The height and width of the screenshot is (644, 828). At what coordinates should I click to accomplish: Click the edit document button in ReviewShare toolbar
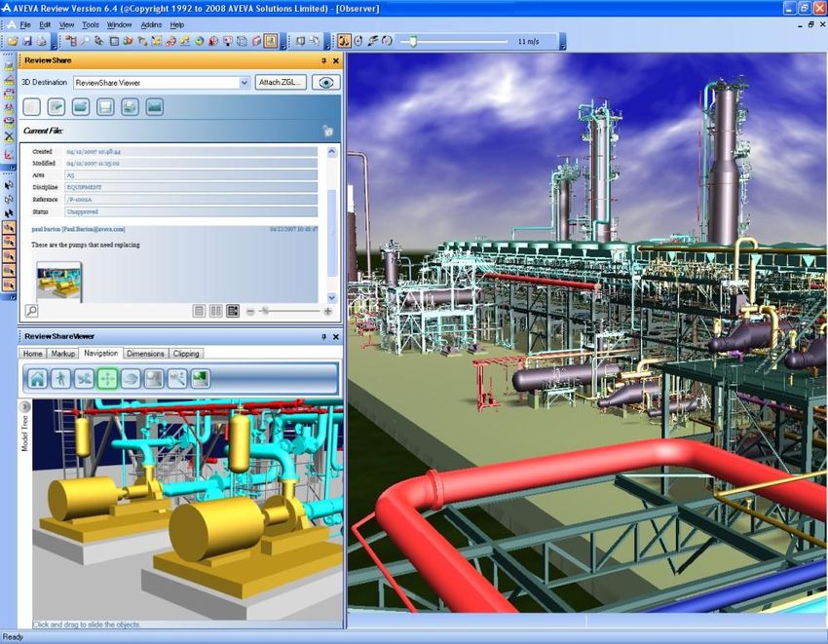56,107
